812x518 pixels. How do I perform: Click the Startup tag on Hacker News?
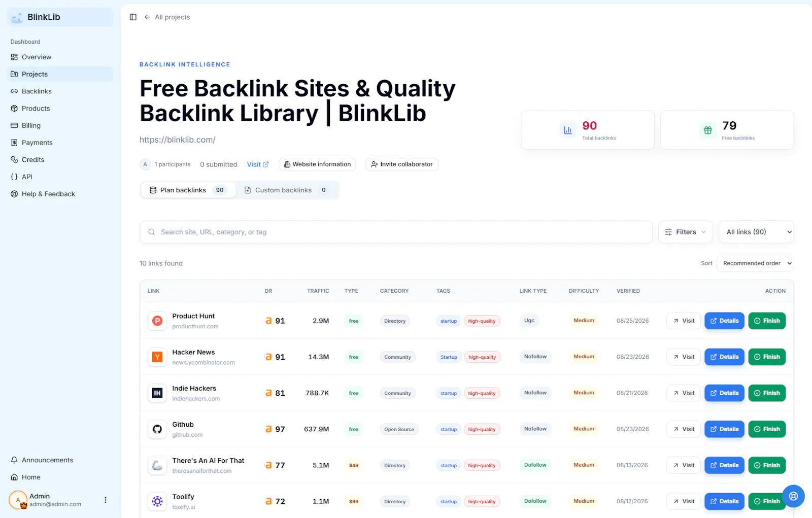tap(449, 357)
